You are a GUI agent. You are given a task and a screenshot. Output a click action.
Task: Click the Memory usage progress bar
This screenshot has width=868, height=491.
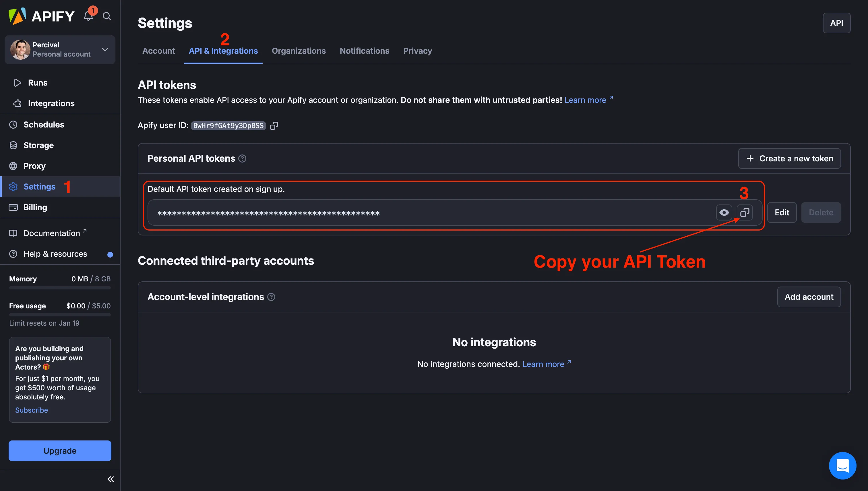(x=60, y=288)
